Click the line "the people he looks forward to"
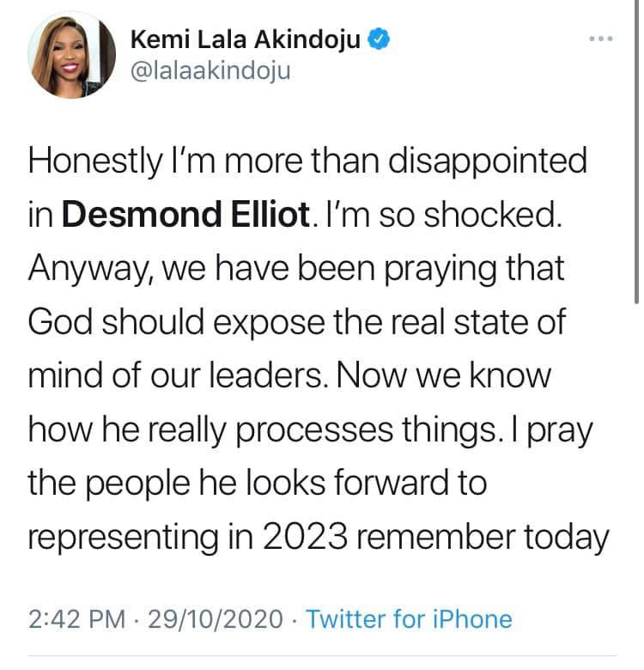 pyautogui.click(x=258, y=484)
